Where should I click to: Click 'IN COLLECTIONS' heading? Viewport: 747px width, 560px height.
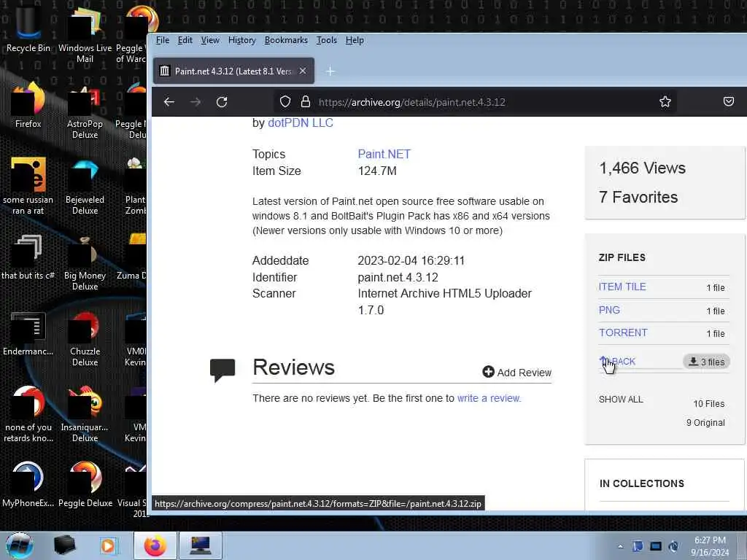tap(642, 483)
